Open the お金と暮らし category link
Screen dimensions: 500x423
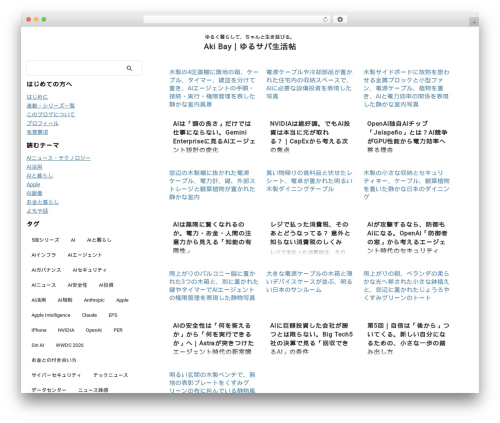tap(43, 202)
